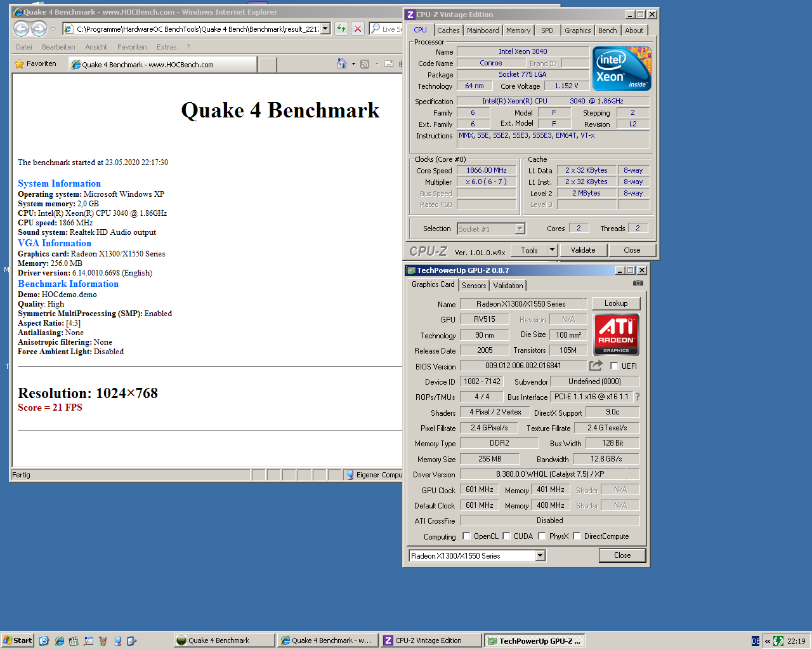Click the Bus Interface question mark icon
Image resolution: width=812 pixels, height=650 pixels.
coord(638,397)
